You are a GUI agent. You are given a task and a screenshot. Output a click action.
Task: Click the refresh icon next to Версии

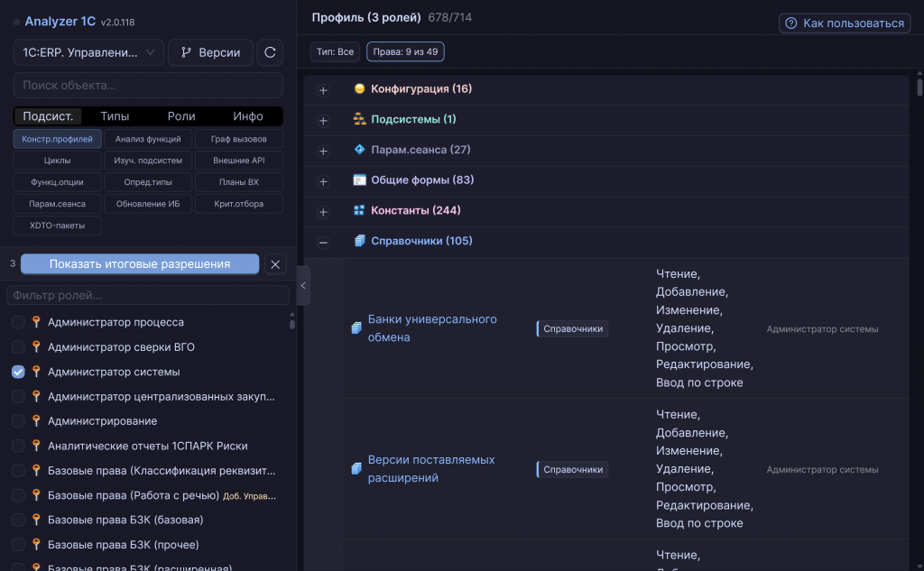pos(270,52)
